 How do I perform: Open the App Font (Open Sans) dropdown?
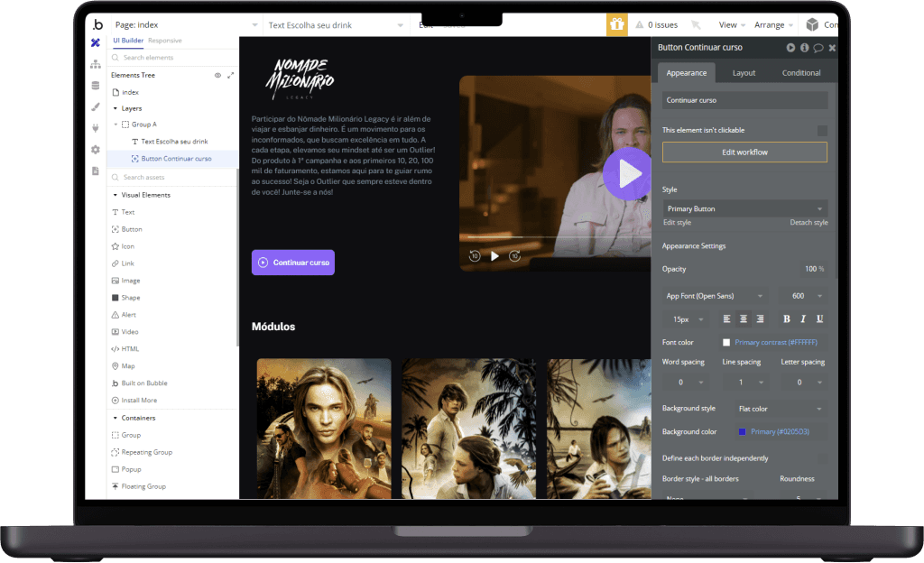715,296
